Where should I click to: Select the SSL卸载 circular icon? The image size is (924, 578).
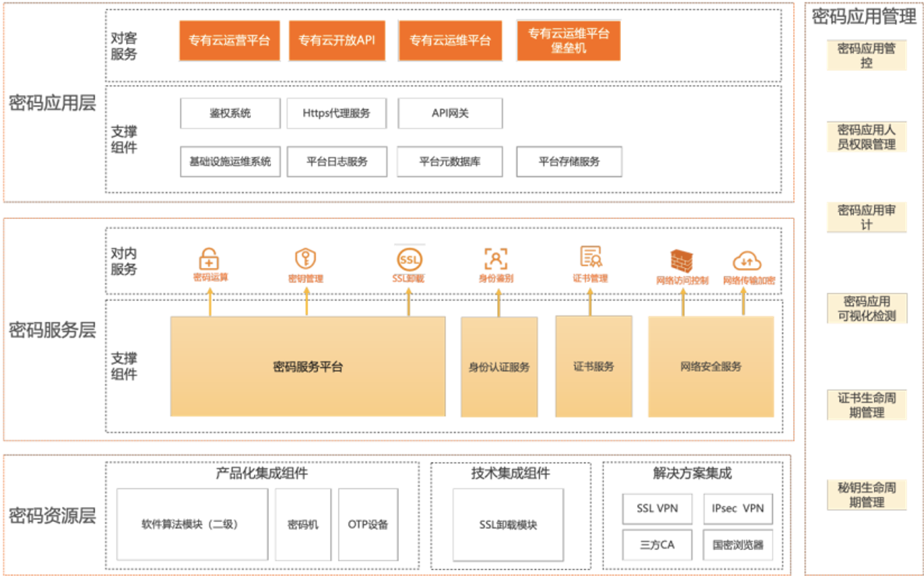tap(409, 259)
